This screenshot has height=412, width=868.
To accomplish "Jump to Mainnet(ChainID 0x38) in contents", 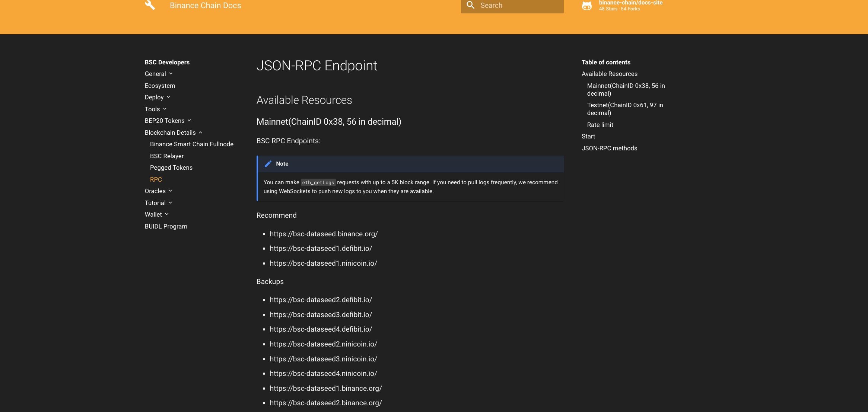I will click(626, 90).
